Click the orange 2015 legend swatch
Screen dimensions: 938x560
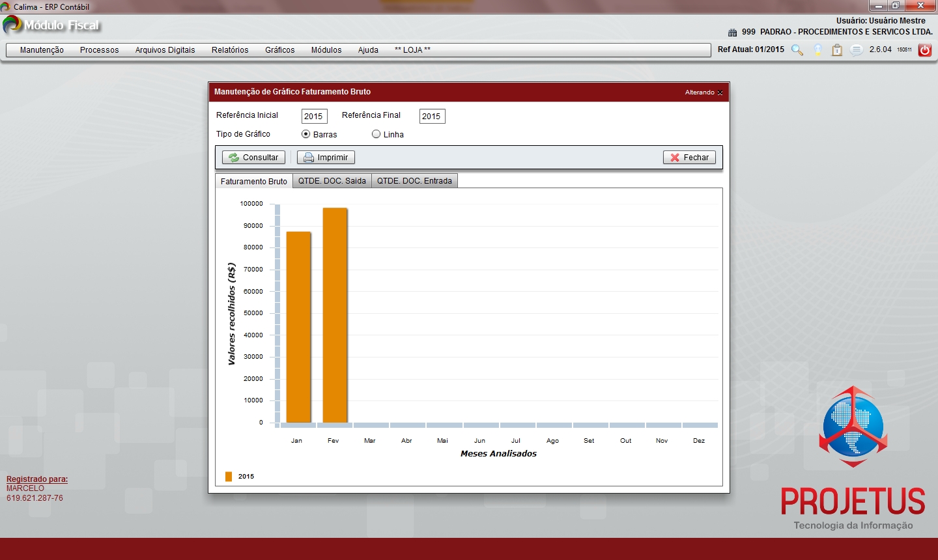[229, 477]
